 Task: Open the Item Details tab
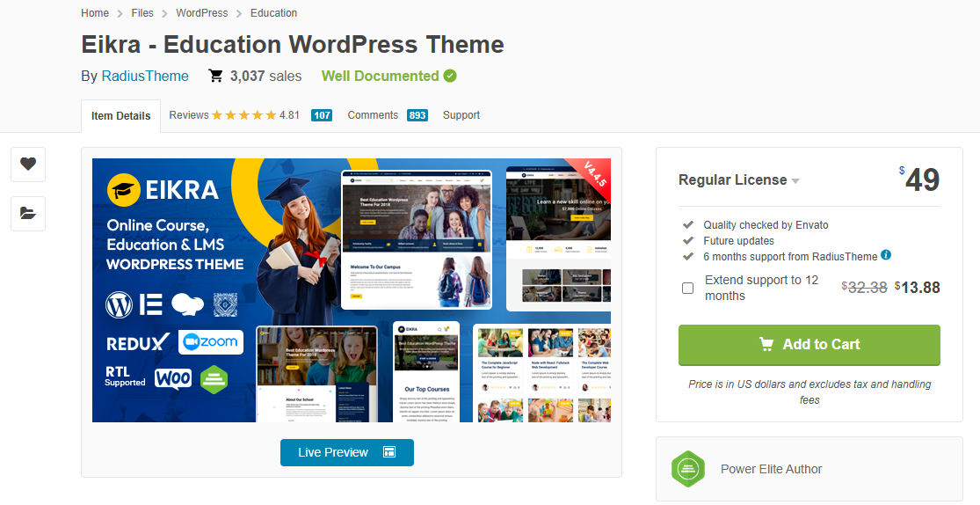click(120, 116)
